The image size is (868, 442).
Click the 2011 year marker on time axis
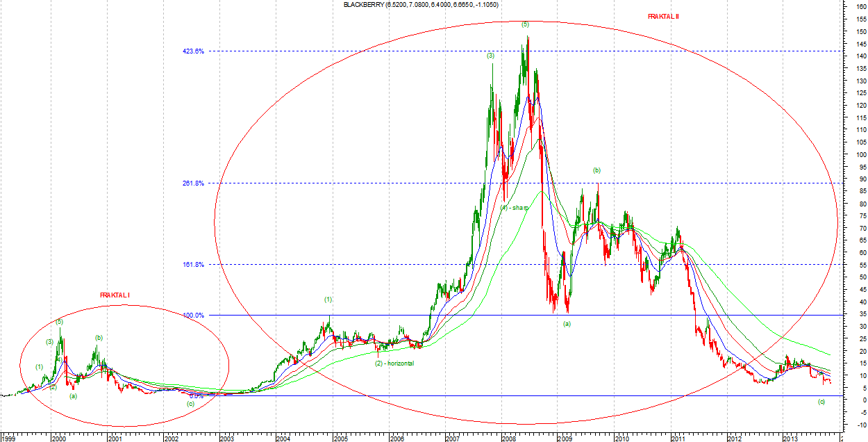tap(677, 438)
